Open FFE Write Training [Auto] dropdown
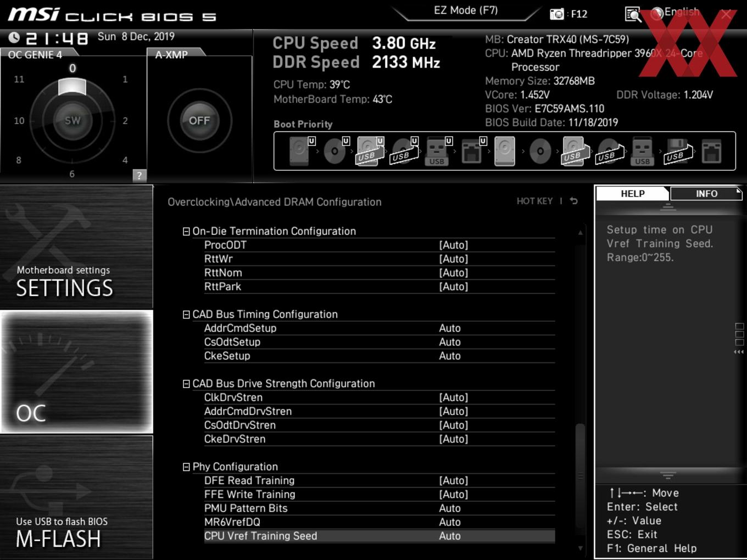This screenshot has height=560, width=747. [x=454, y=494]
